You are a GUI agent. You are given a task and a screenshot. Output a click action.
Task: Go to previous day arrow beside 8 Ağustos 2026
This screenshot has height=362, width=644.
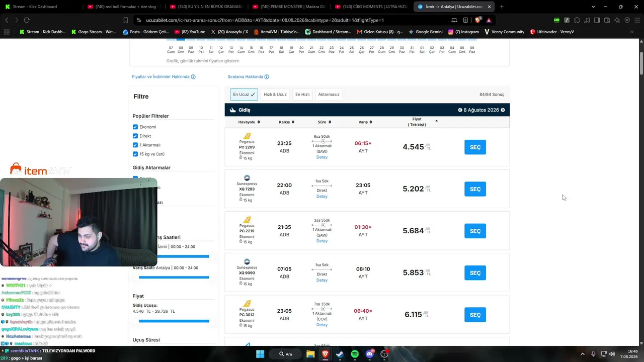[x=460, y=110]
